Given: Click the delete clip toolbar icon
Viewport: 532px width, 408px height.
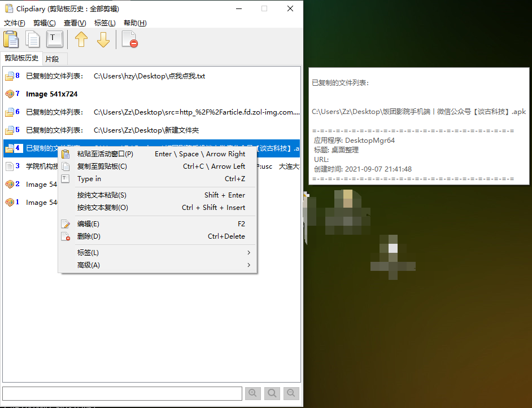Looking at the screenshot, I should click(129, 40).
